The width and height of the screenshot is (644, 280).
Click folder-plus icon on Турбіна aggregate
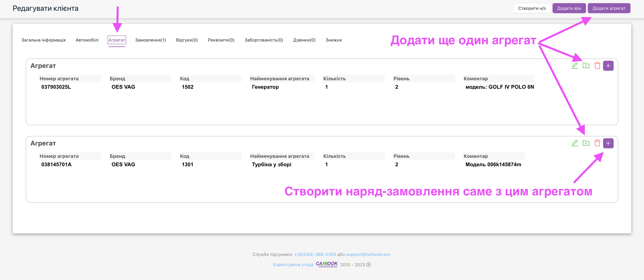[x=586, y=143]
